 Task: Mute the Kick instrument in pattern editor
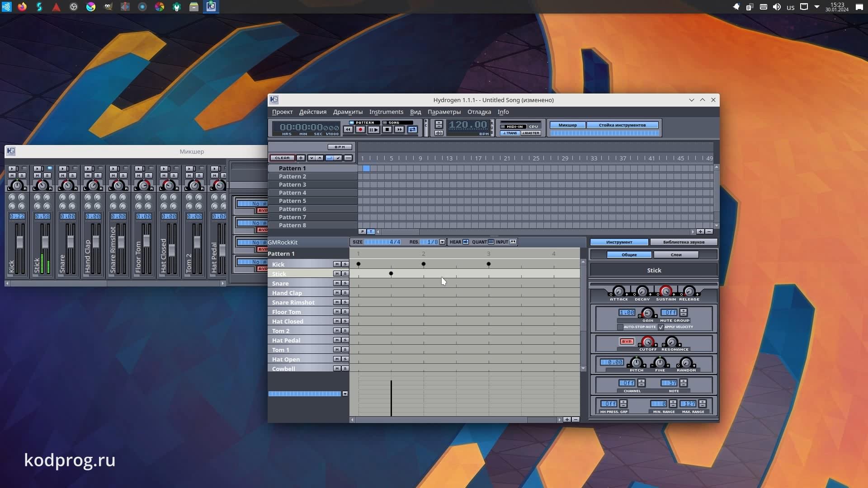337,264
